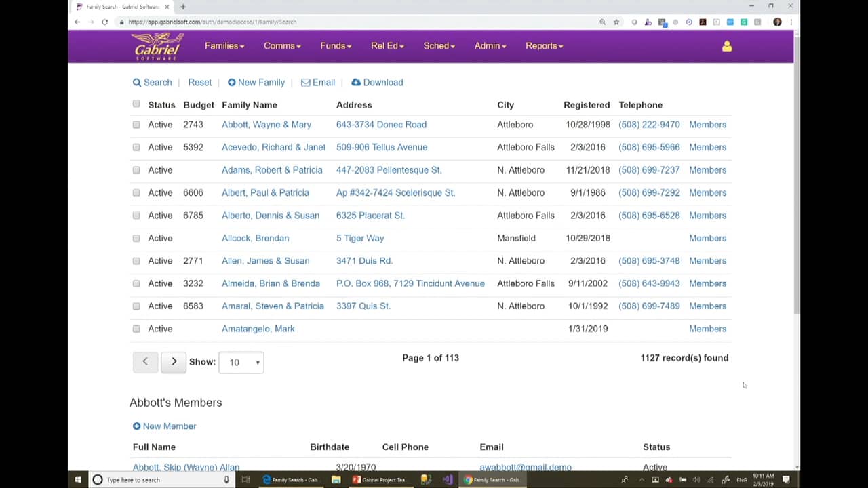Screen dimensions: 868x488
Task: Open the user profile icon in purple header
Action: point(727,46)
